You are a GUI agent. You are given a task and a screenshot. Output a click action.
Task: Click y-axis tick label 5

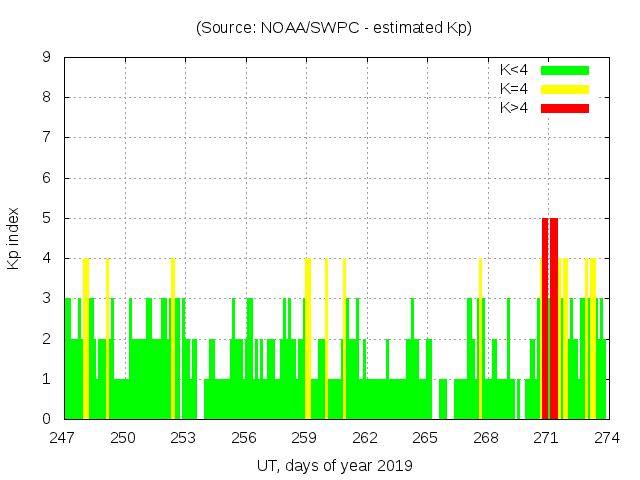[47, 218]
